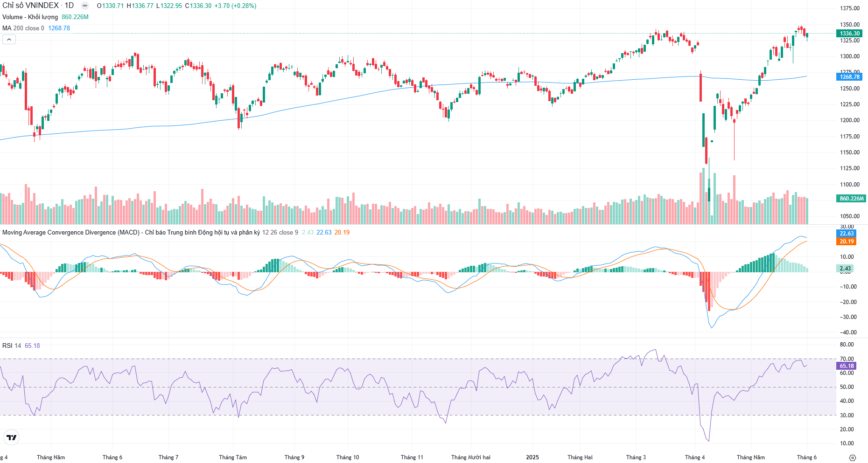Image resolution: width=868 pixels, height=463 pixels.
Task: Select the MACD indicator legend title
Action: (x=131, y=232)
